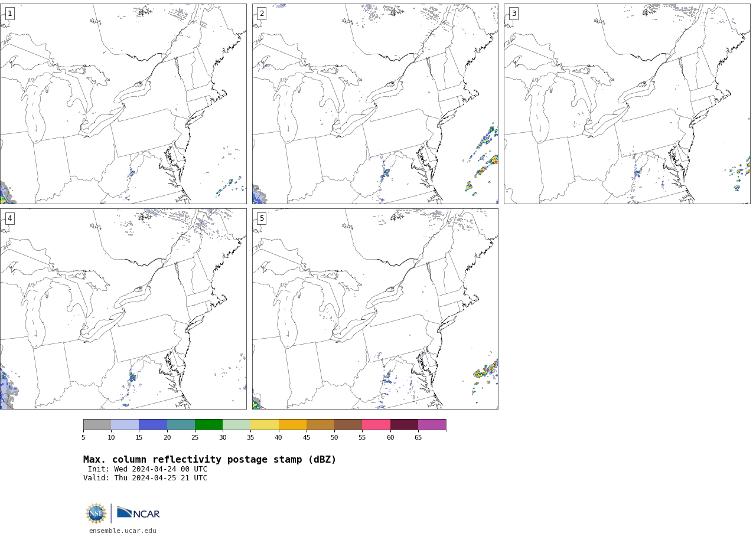Click the number 4 panel label
Screen dimensions: 756x537
point(9,218)
